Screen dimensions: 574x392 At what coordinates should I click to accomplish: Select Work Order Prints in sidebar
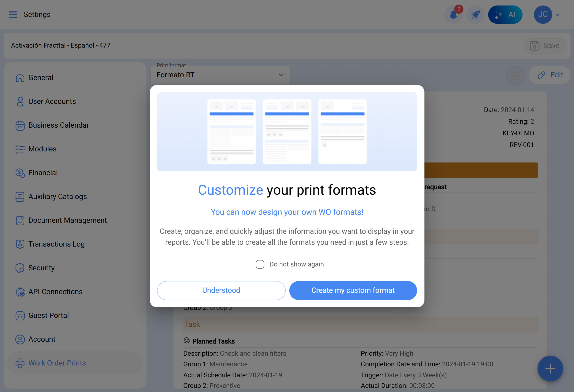tap(57, 363)
